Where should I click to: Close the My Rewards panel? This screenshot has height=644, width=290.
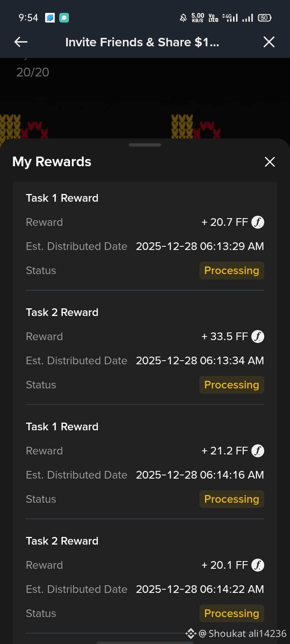[270, 162]
